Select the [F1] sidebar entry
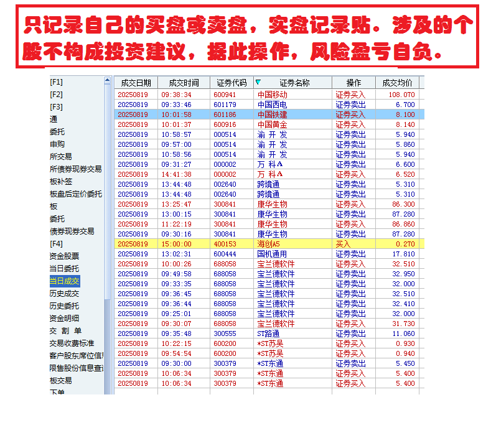The image size is (496, 448). tap(56, 82)
